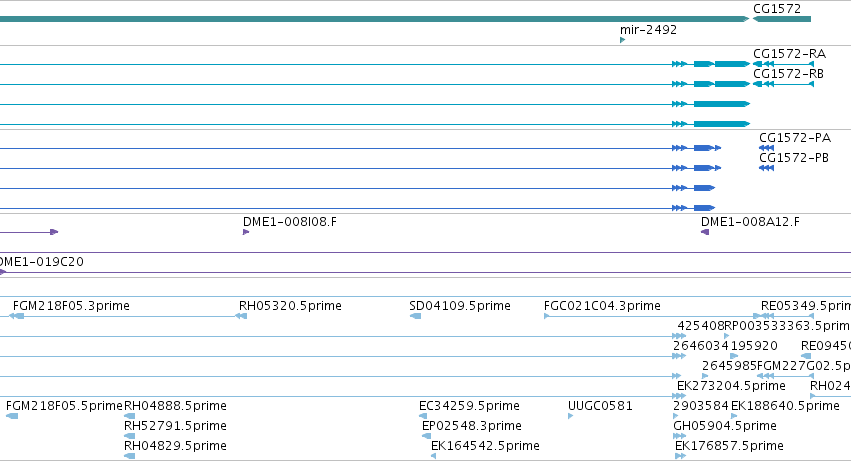Click the FGM218F05.5prime EST label
The height and width of the screenshot is (461, 851).
[64, 406]
